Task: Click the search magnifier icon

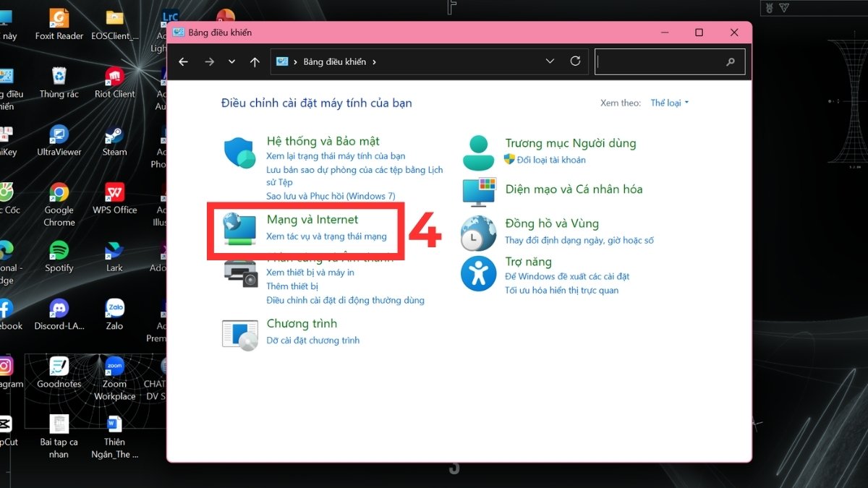Action: (x=731, y=61)
